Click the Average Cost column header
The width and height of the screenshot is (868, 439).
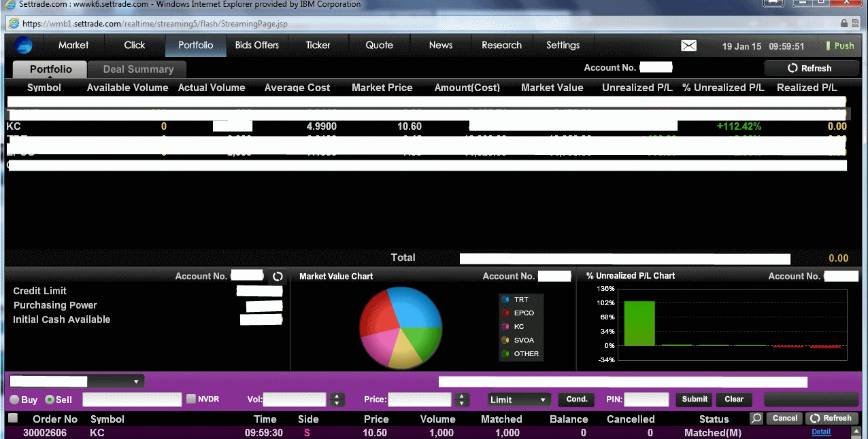click(x=297, y=88)
